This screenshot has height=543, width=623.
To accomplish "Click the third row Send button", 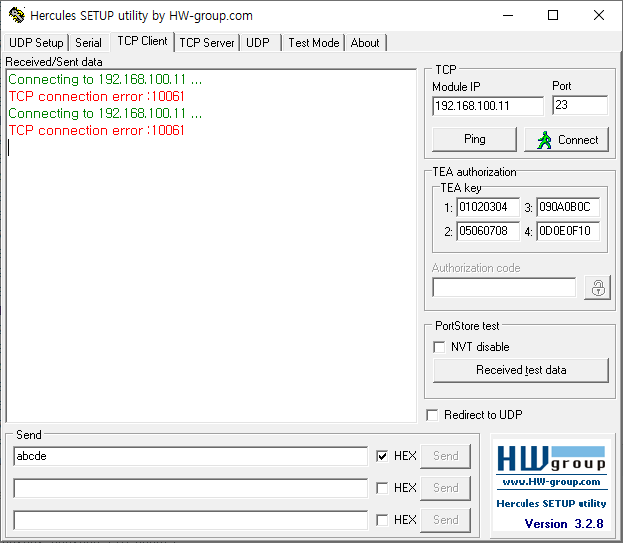I will [445, 520].
